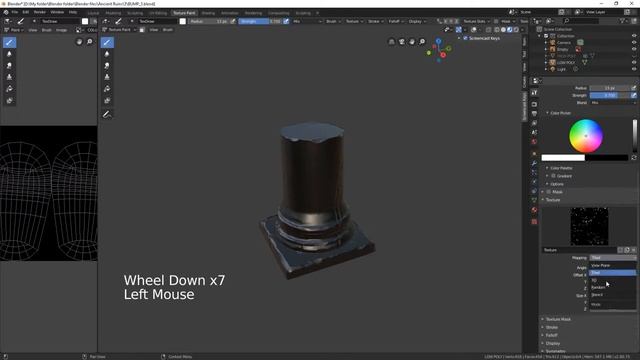This screenshot has height=360, width=640.
Task: Open Modifiers wrench properties tab
Action: [534, 163]
